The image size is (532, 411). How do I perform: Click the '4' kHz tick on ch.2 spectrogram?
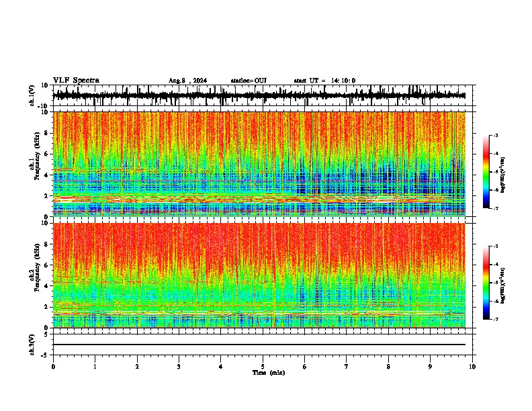[x=47, y=286]
